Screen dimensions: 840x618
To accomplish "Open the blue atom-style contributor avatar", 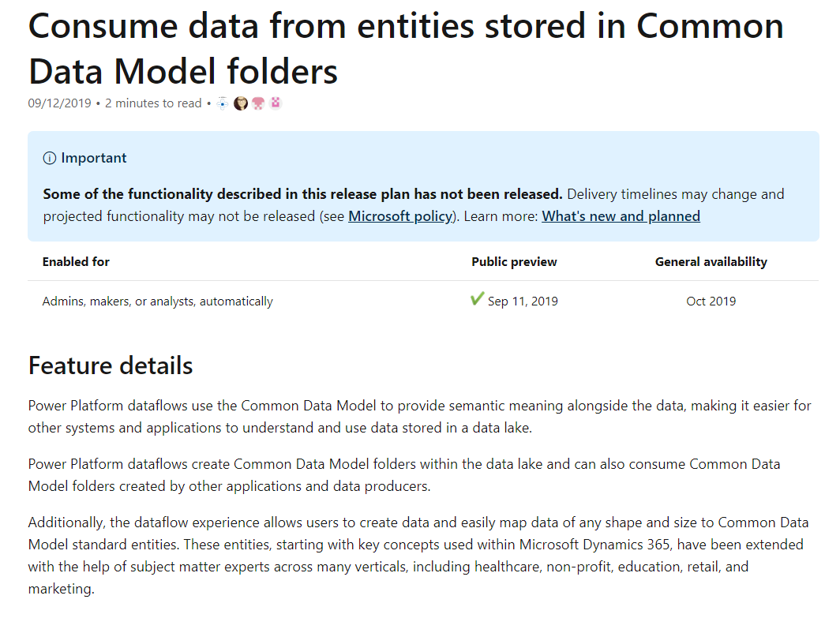I will 223,103.
